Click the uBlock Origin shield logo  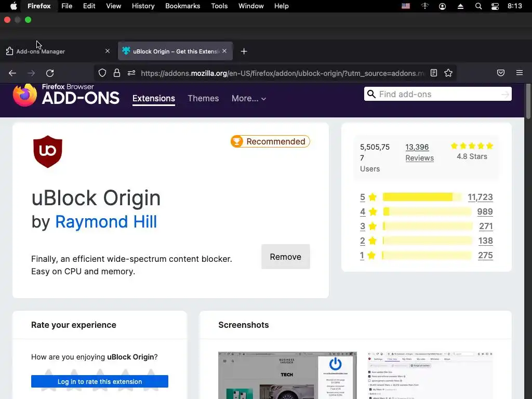(48, 152)
